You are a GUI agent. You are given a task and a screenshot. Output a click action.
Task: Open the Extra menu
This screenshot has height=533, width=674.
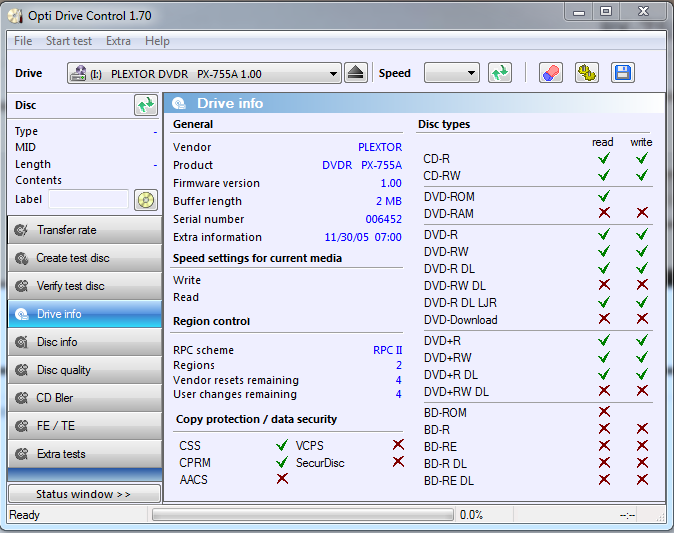[x=118, y=41]
